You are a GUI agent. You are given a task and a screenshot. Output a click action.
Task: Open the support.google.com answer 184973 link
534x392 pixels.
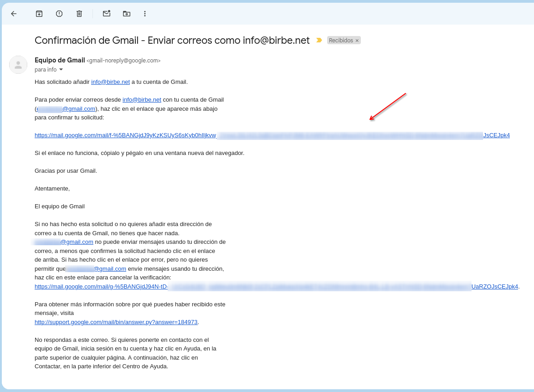(x=116, y=322)
